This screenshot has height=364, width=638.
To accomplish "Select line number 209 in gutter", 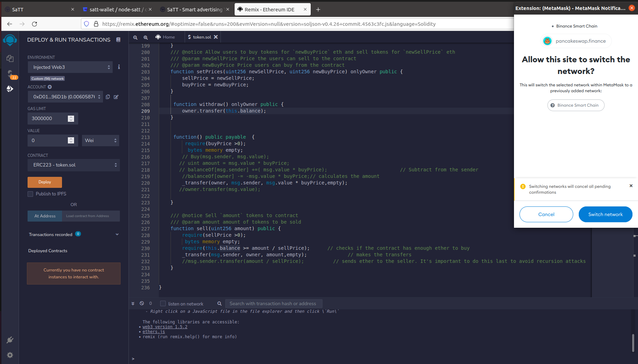I will [145, 111].
